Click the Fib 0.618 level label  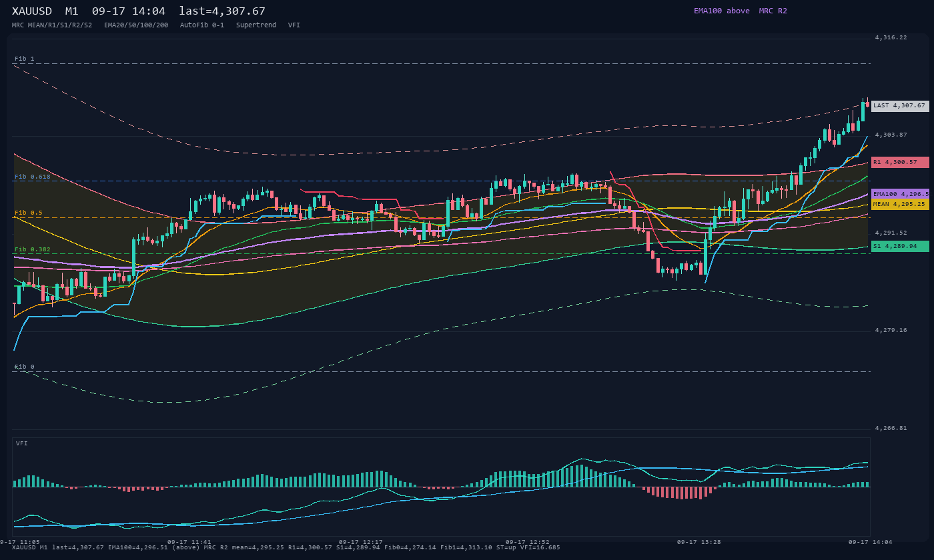[x=33, y=177]
